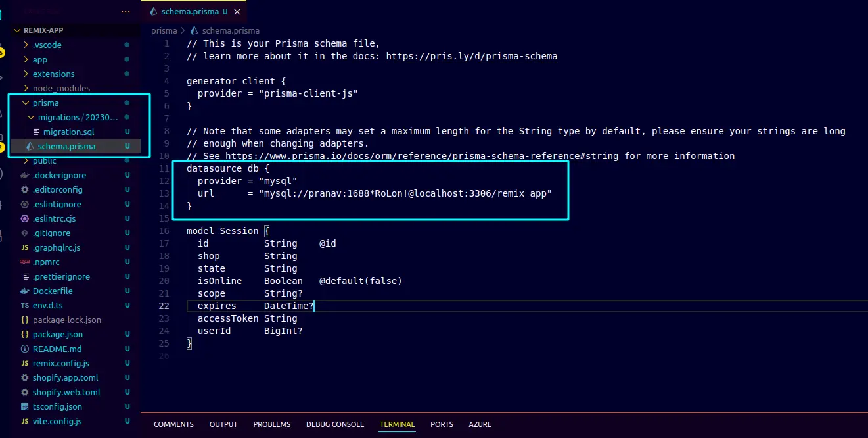
Task: Switch to the PORTS panel tab
Action: [442, 424]
